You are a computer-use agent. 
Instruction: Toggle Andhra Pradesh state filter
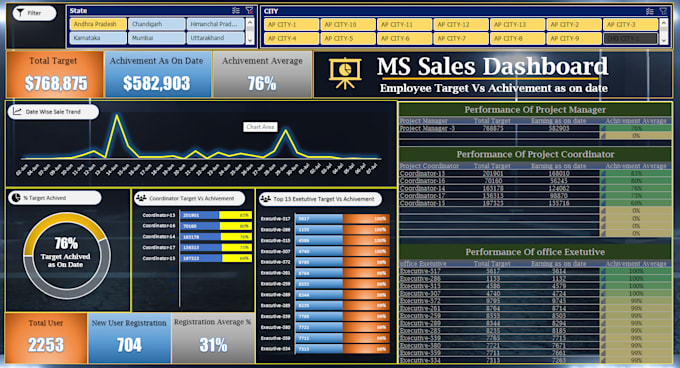coord(98,24)
